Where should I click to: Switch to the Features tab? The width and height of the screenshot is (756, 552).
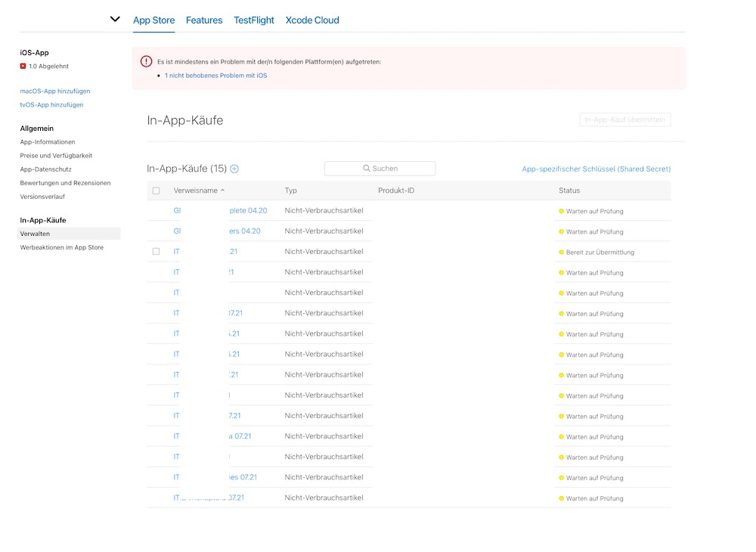point(204,20)
